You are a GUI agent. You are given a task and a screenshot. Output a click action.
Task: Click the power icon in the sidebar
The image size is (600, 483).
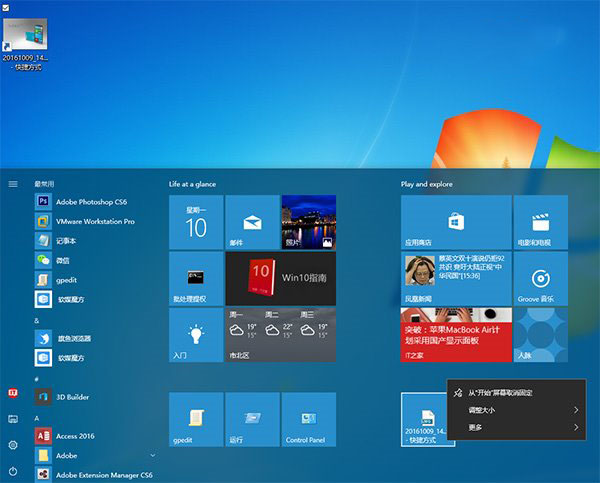(x=13, y=471)
